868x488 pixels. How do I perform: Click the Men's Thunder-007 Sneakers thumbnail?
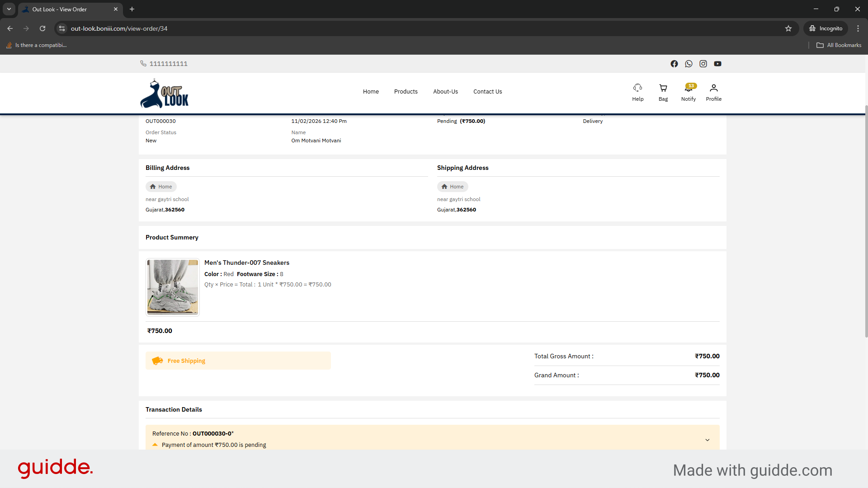pos(172,287)
